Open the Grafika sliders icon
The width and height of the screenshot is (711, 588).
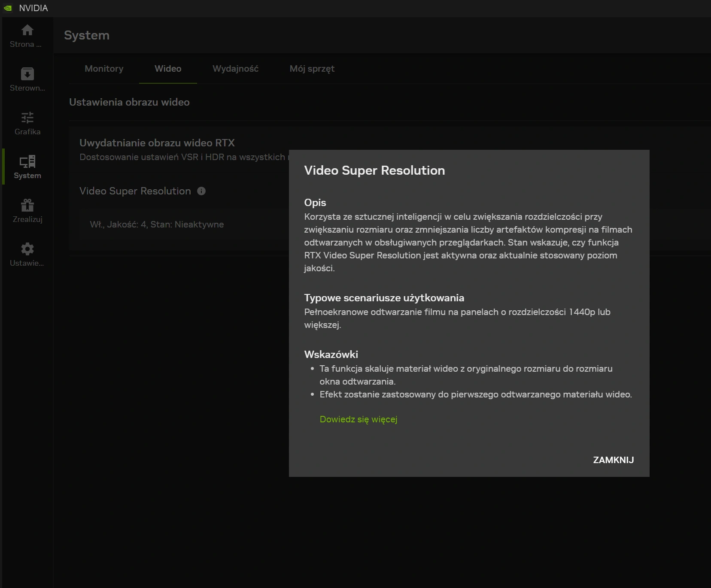tap(27, 118)
